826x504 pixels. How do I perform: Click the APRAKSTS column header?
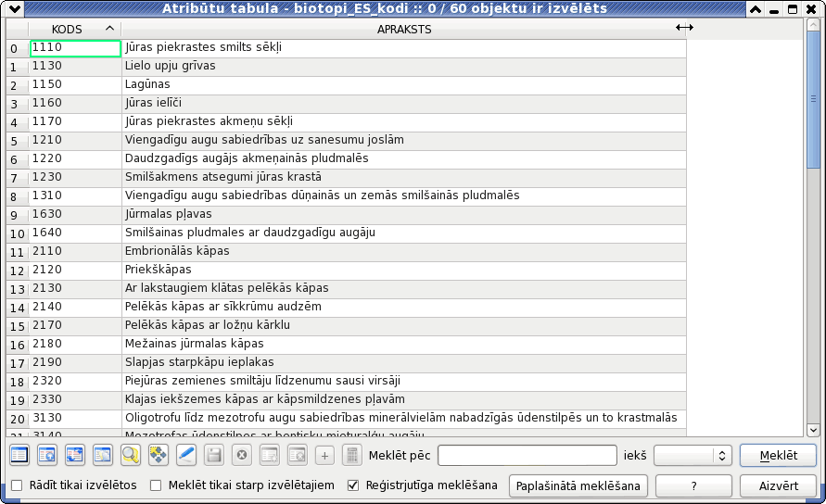(x=403, y=30)
